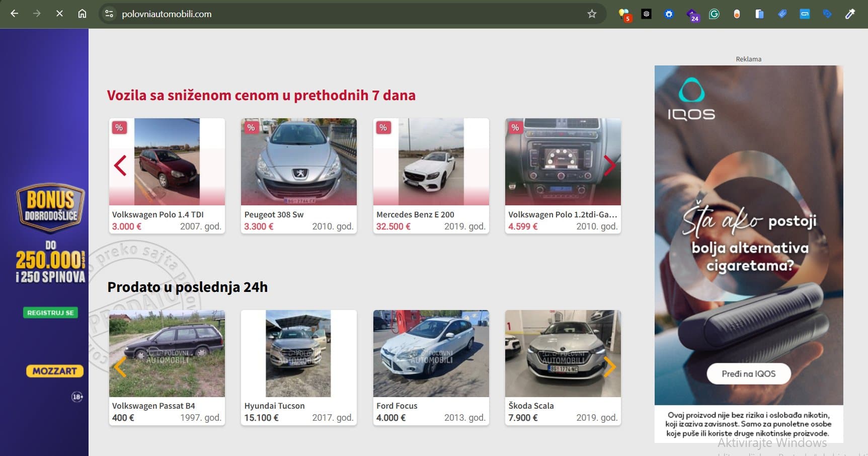
Task: Open the Ford Focus listing title
Action: click(397, 406)
